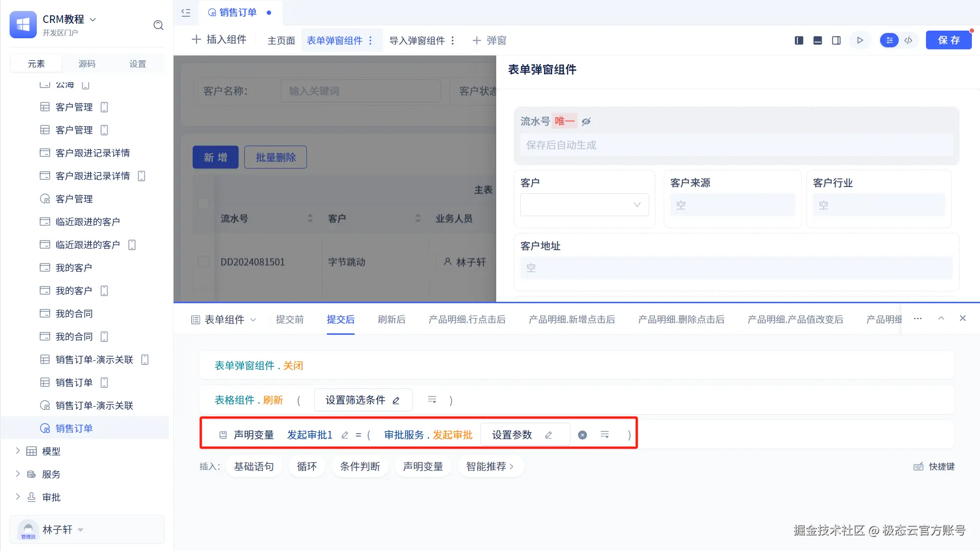Click the 批量删除 button
Image resolution: width=980 pixels, height=551 pixels.
[275, 157]
